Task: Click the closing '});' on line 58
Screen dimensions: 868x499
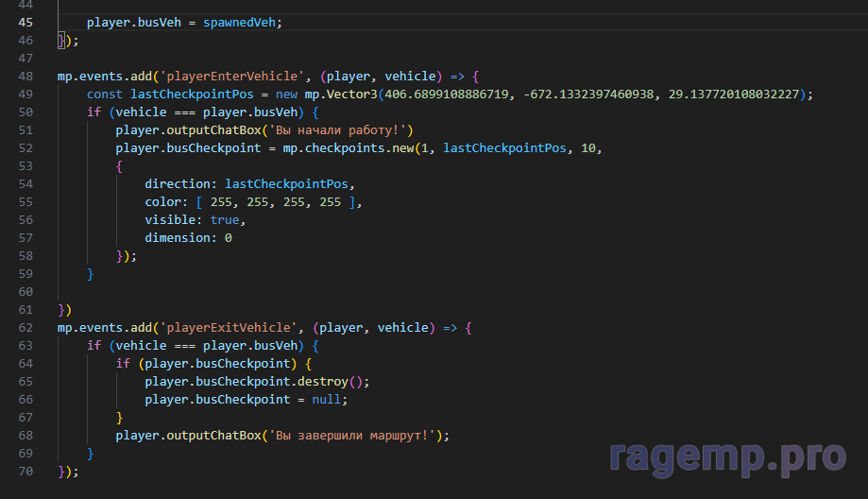Action: [x=127, y=256]
